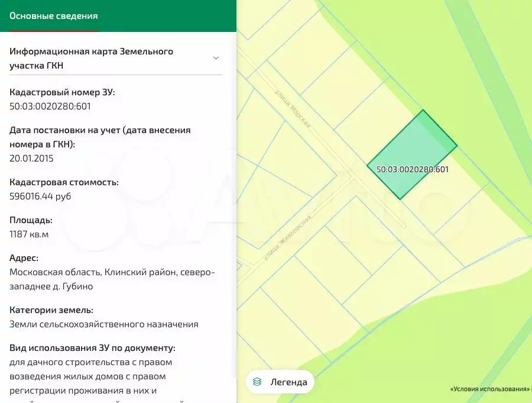The height and width of the screenshot is (403, 532).
Task: Click the Кадастровая стоимость heading
Action: [x=64, y=182]
